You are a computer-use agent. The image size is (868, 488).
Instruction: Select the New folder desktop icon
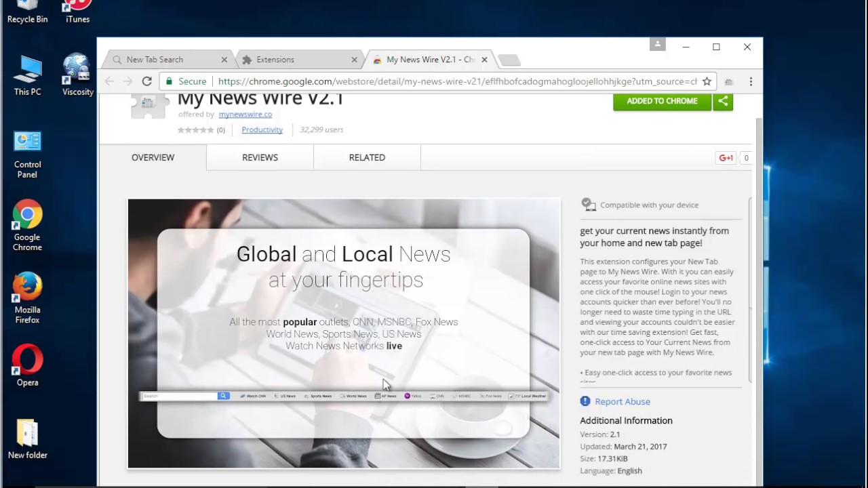pyautogui.click(x=27, y=439)
